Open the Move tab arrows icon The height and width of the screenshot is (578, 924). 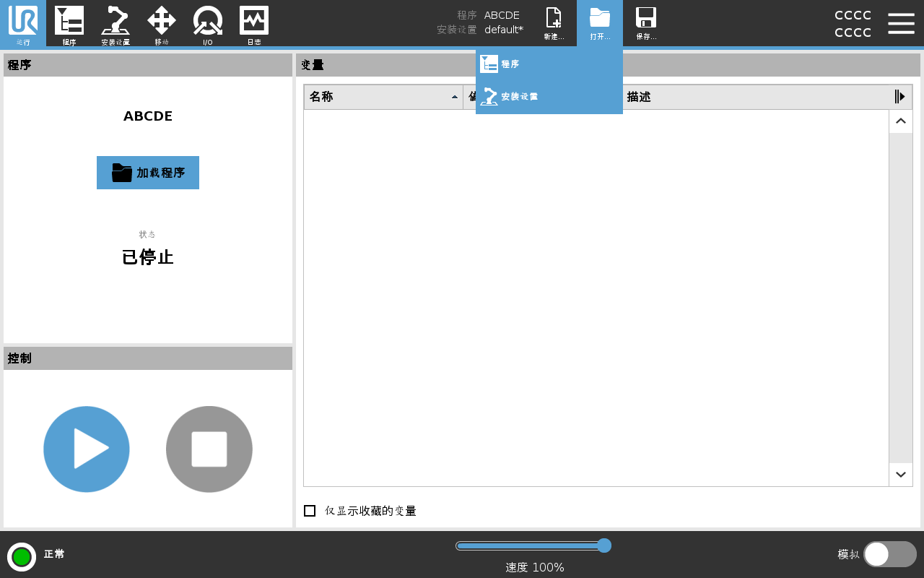coord(162,23)
